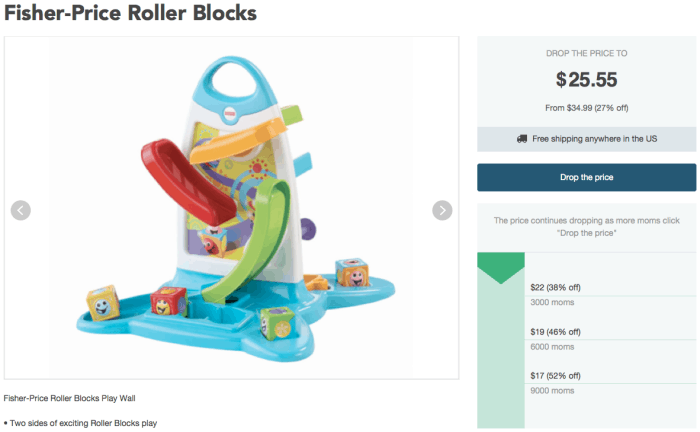
Task: Click the Fisher-Price Roller Blocks page title
Action: click(x=131, y=15)
